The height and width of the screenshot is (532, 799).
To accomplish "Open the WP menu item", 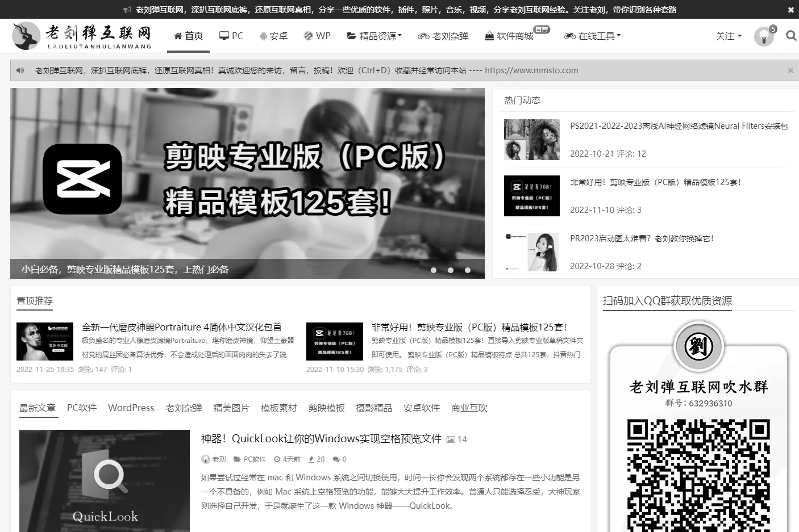I will tap(317, 36).
